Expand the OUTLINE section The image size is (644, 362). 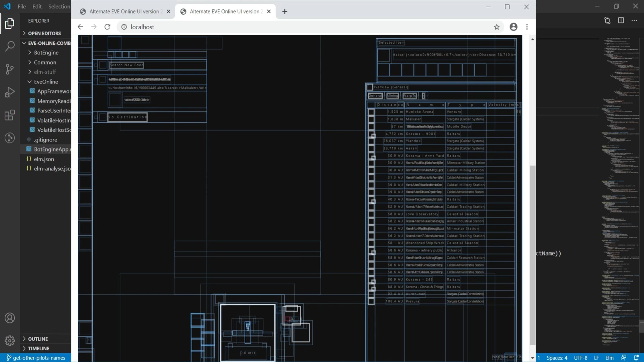[x=38, y=339]
